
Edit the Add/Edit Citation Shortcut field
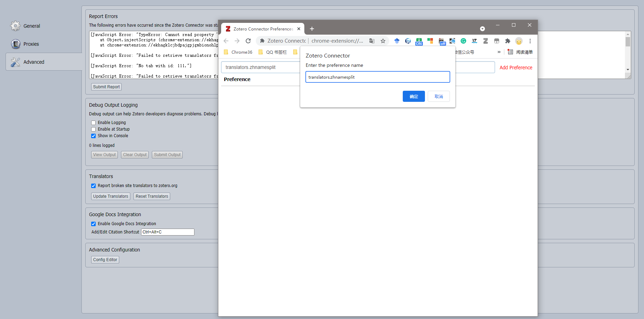tap(168, 232)
